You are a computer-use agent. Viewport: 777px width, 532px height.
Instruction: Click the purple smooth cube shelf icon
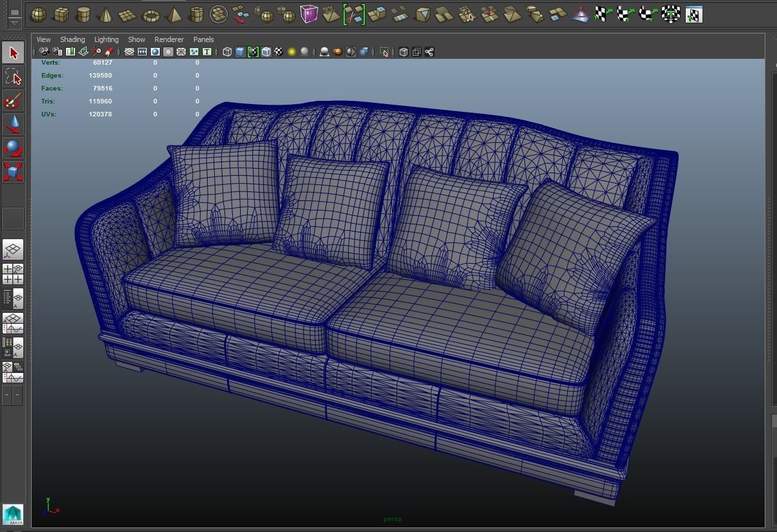click(309, 14)
